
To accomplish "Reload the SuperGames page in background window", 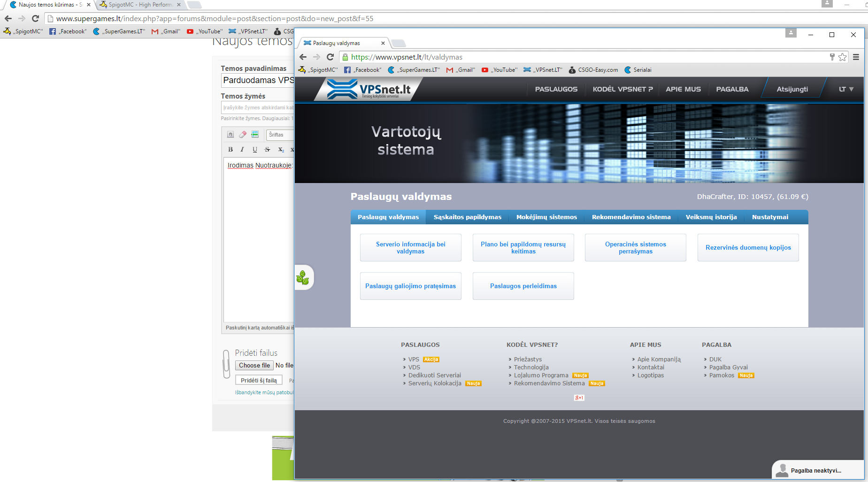I will tap(35, 18).
